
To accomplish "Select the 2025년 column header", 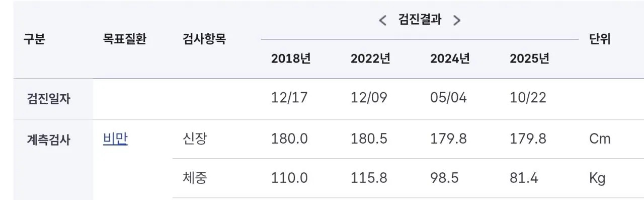I will pyautogui.click(x=529, y=58).
